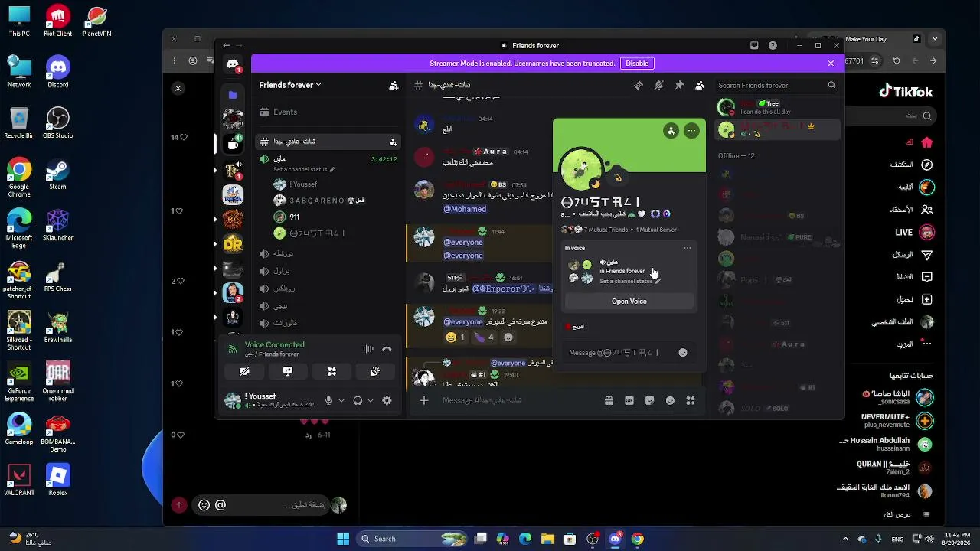Viewport: 980px width, 551px height.
Task: Open headphone output options arrow
Action: [371, 400]
